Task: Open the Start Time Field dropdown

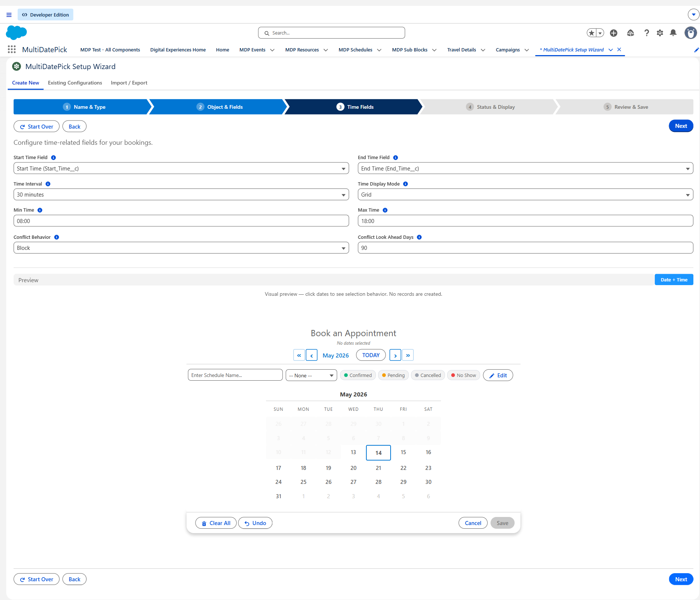Action: pyautogui.click(x=181, y=168)
